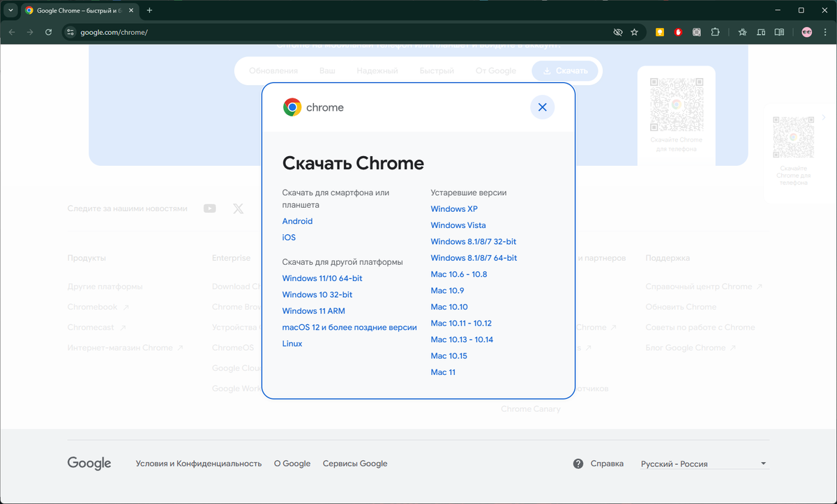Open Mac 10.10 link

pyautogui.click(x=449, y=307)
